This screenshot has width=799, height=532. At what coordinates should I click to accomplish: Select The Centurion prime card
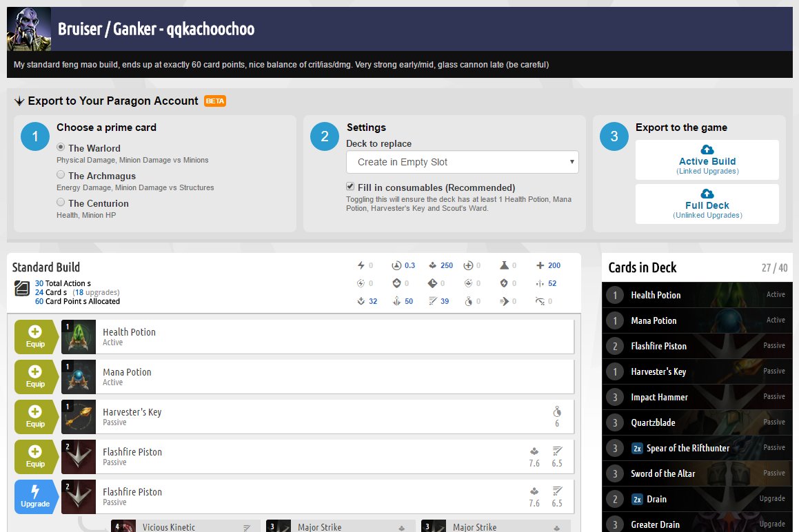61,203
